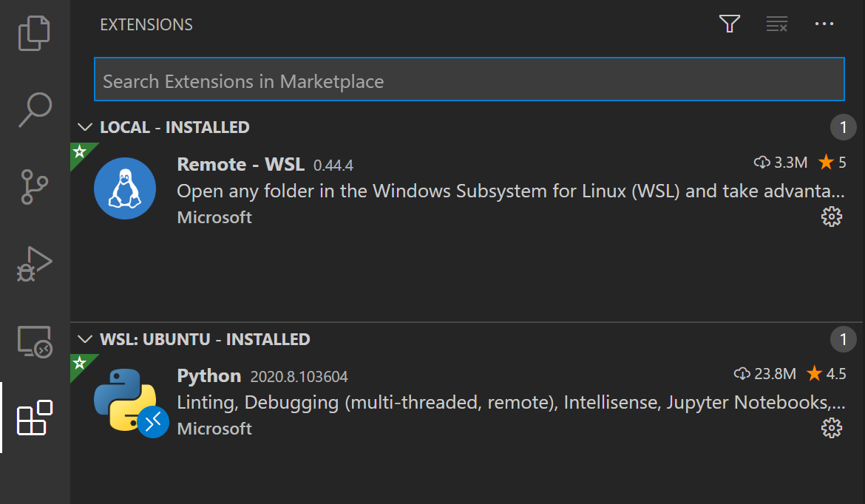865x504 pixels.
Task: Open filter options for extensions
Action: 729,24
